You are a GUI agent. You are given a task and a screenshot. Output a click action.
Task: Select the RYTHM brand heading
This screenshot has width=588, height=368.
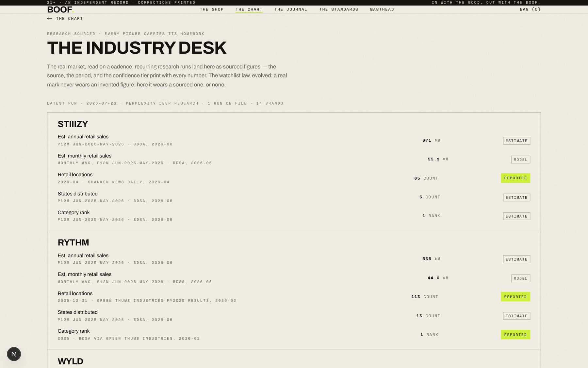[73, 242]
